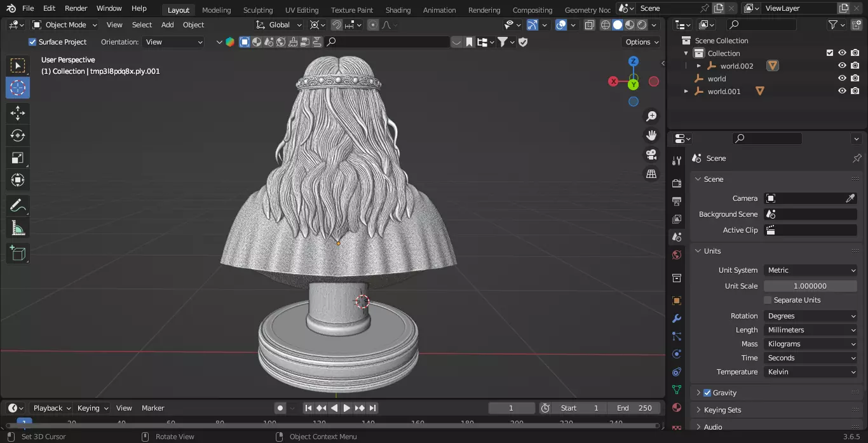Open the Rotation Degrees dropdown
Image resolution: width=868 pixels, height=443 pixels.
[x=810, y=316]
